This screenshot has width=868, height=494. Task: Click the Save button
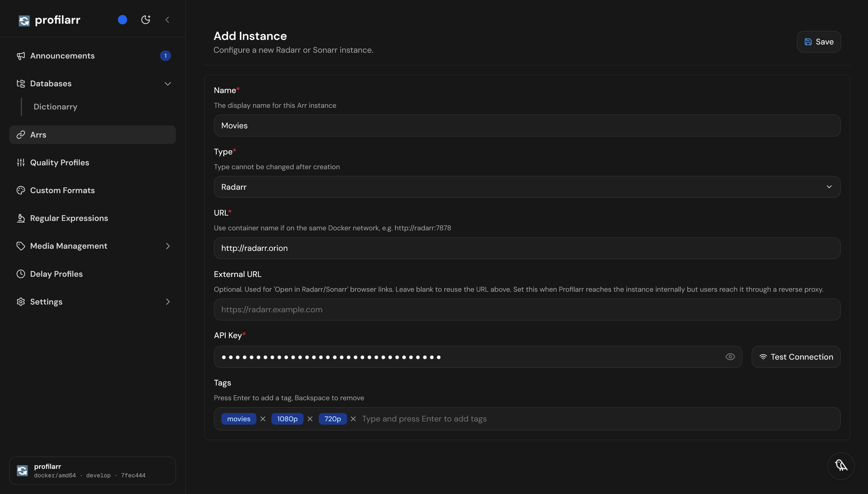click(818, 42)
